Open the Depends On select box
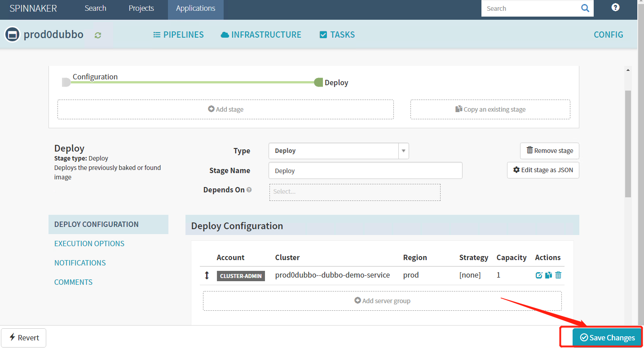Viewport: 644px width, 348px height. 354,192
